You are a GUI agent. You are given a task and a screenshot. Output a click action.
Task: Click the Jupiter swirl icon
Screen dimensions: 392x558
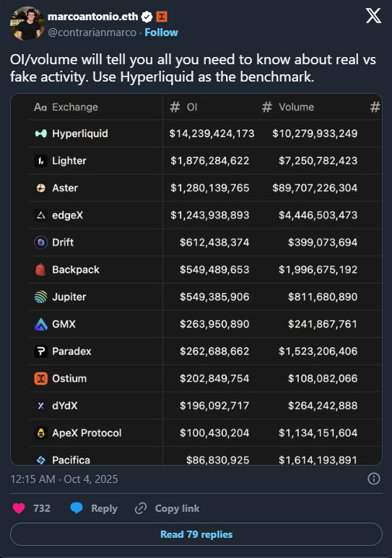(x=41, y=297)
